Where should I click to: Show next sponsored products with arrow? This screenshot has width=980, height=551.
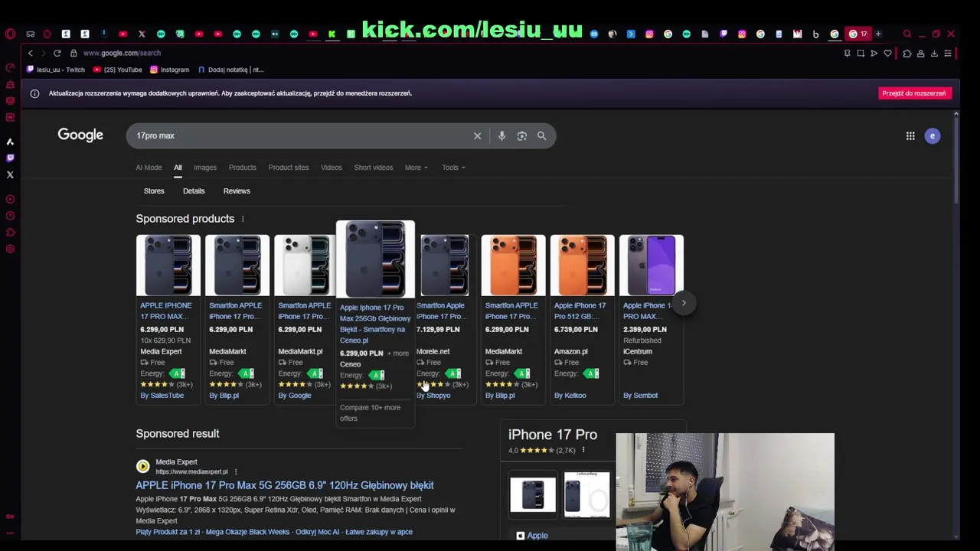pos(684,303)
